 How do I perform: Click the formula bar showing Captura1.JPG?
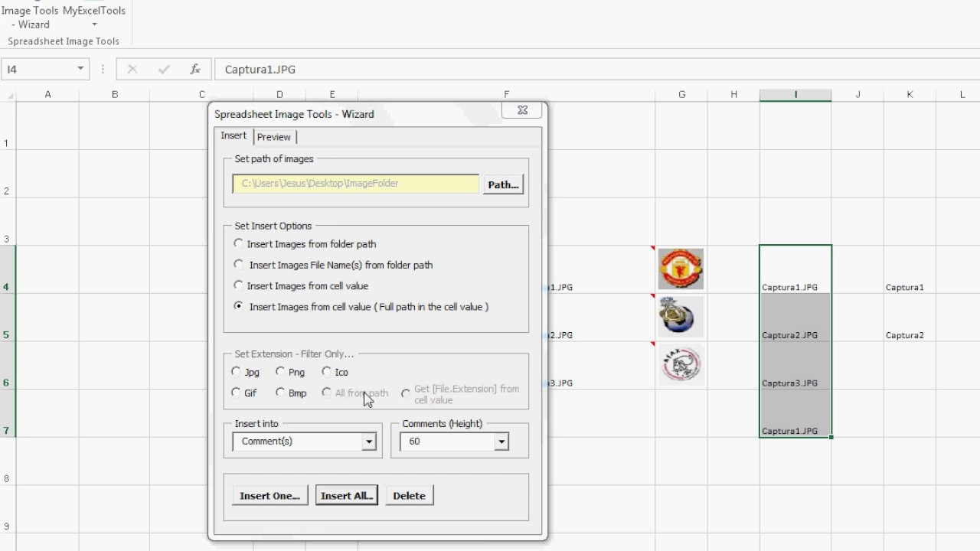[597, 69]
